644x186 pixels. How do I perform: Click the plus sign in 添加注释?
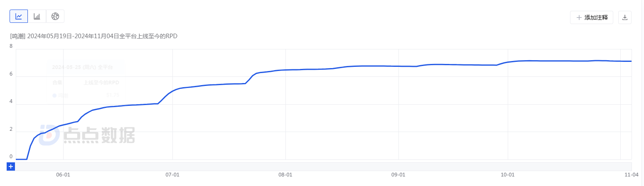click(x=579, y=17)
